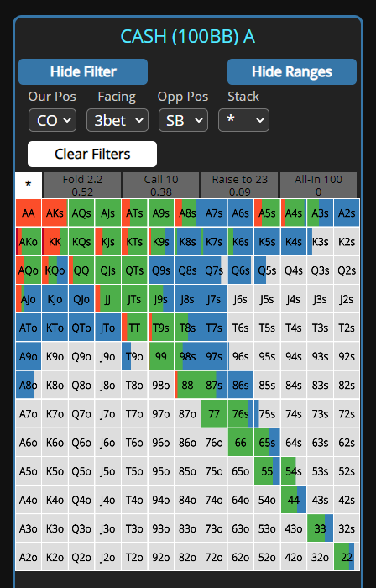Expand the Opp Pos dropdown showing SB

(183, 120)
